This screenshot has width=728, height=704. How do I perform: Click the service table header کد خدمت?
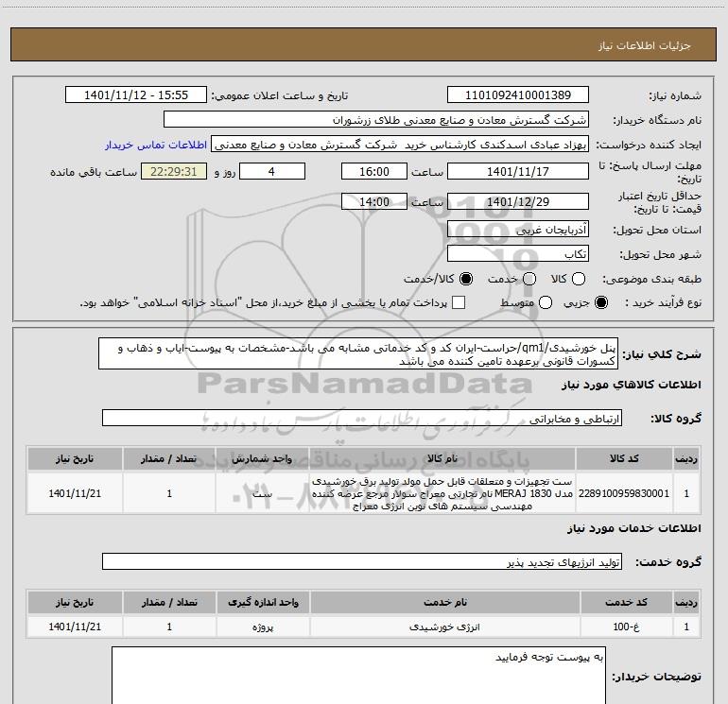(x=626, y=602)
